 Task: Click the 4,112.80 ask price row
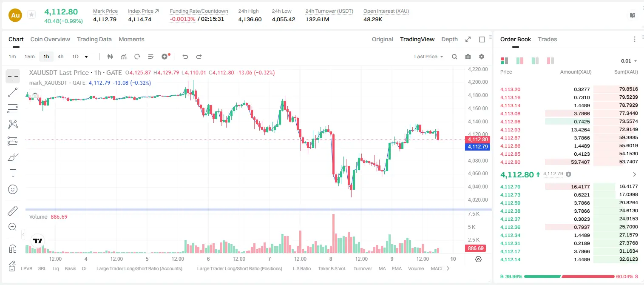[569, 162]
